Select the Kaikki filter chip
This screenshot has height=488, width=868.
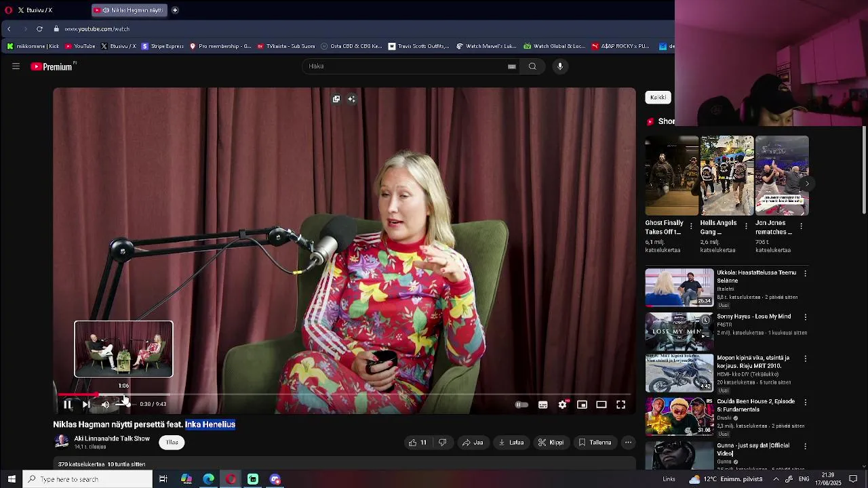[x=658, y=98]
